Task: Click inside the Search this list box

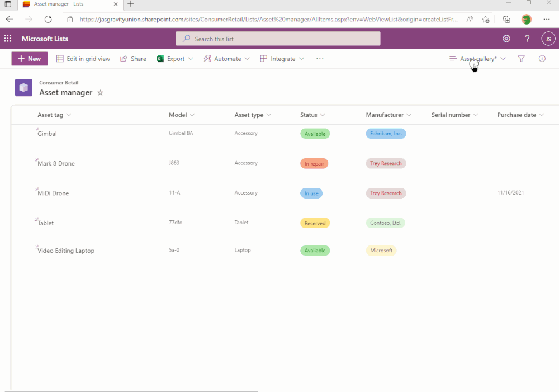Action: pyautogui.click(x=278, y=39)
